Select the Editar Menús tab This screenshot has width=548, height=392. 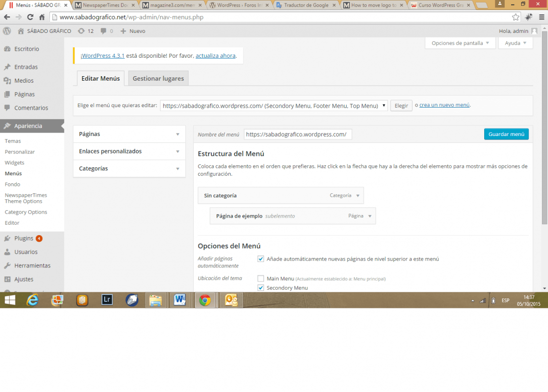pos(101,78)
